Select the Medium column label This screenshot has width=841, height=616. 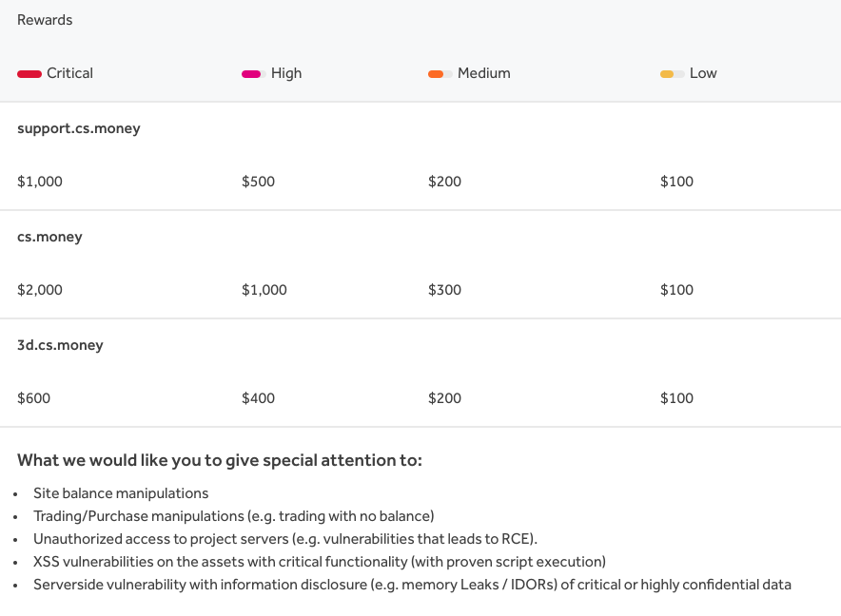point(484,73)
